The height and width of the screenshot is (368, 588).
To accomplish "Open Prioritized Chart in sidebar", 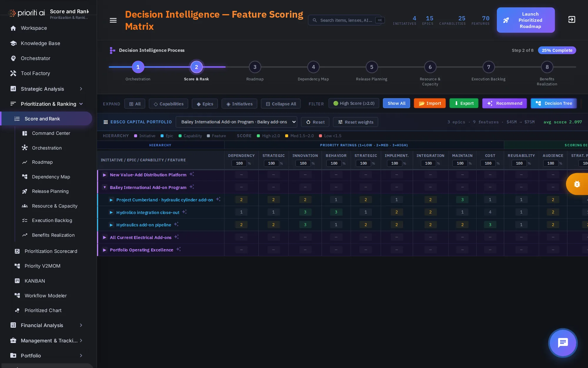I will coord(43,310).
